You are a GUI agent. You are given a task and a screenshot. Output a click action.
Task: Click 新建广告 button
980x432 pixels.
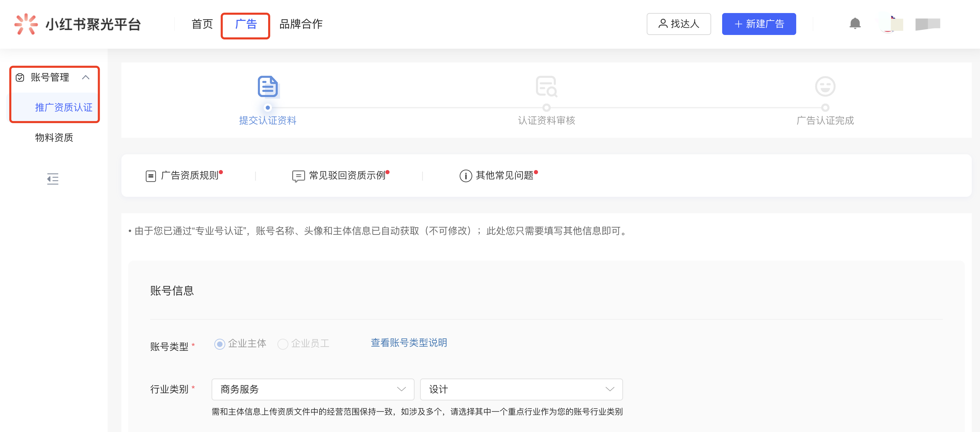pos(757,24)
